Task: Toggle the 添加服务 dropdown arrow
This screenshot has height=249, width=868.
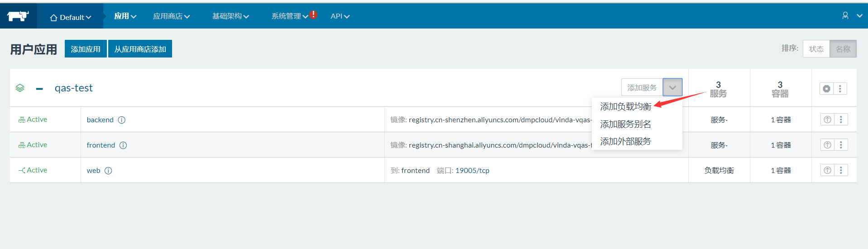Action: 672,87
